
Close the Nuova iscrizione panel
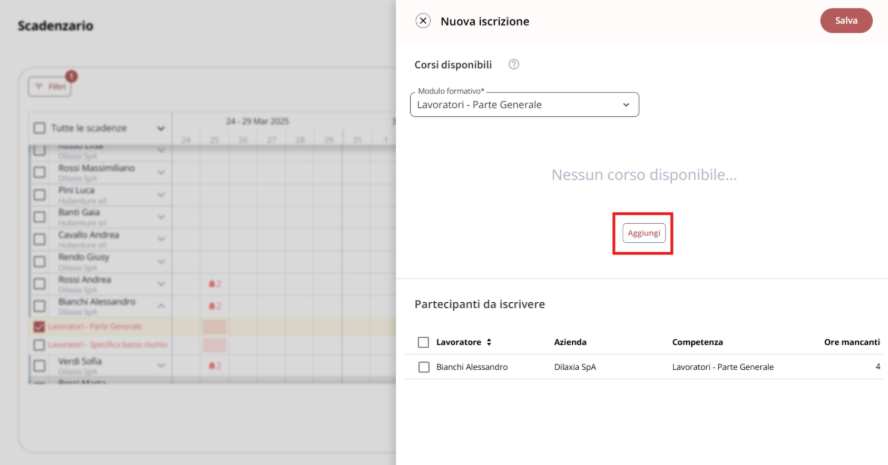point(422,21)
